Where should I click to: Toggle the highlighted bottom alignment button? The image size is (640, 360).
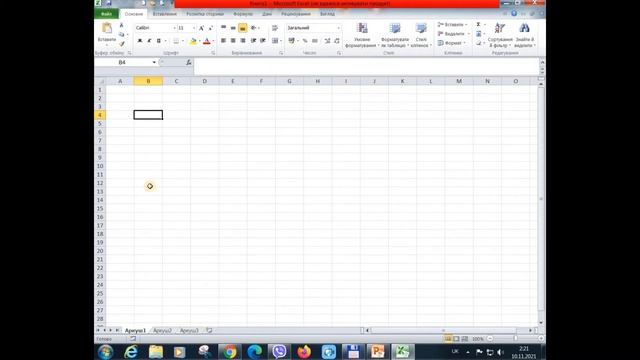(242, 28)
